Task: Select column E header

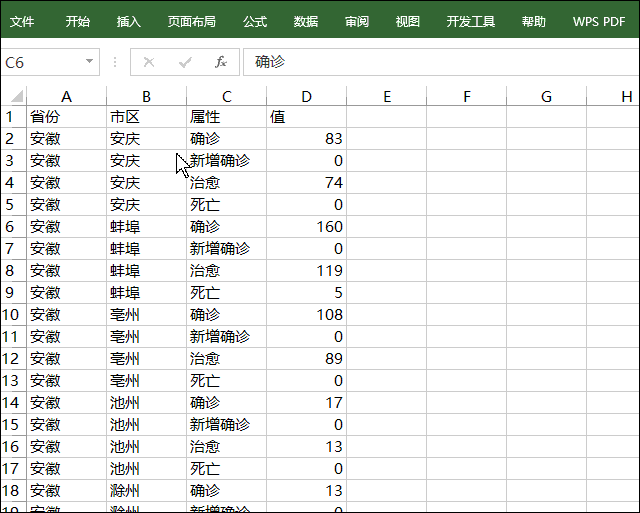Action: (x=387, y=96)
